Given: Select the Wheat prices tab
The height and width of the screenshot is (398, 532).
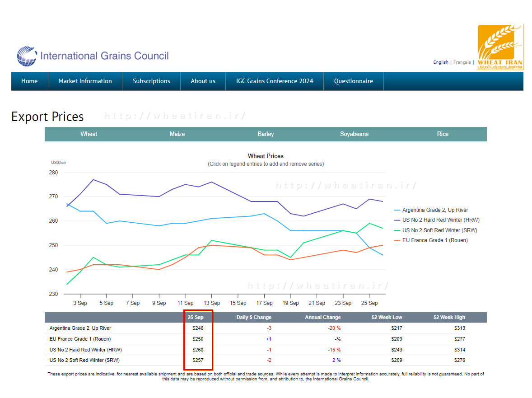Looking at the screenshot, I should tap(89, 134).
